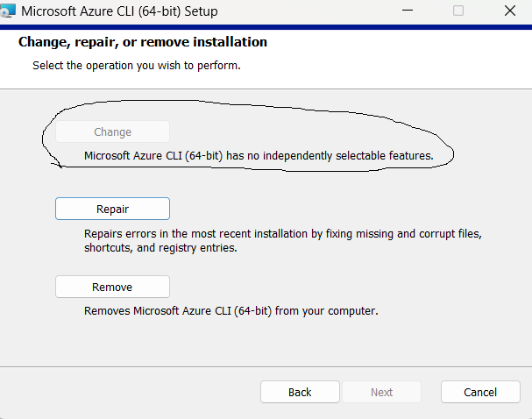
Task: Choose the Repair operation
Action: pos(113,209)
